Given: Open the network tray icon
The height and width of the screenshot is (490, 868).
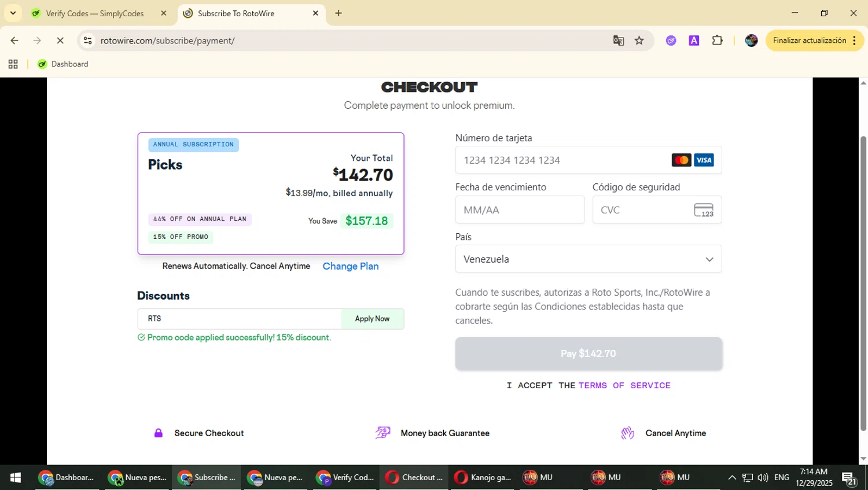Looking at the screenshot, I should (x=748, y=477).
